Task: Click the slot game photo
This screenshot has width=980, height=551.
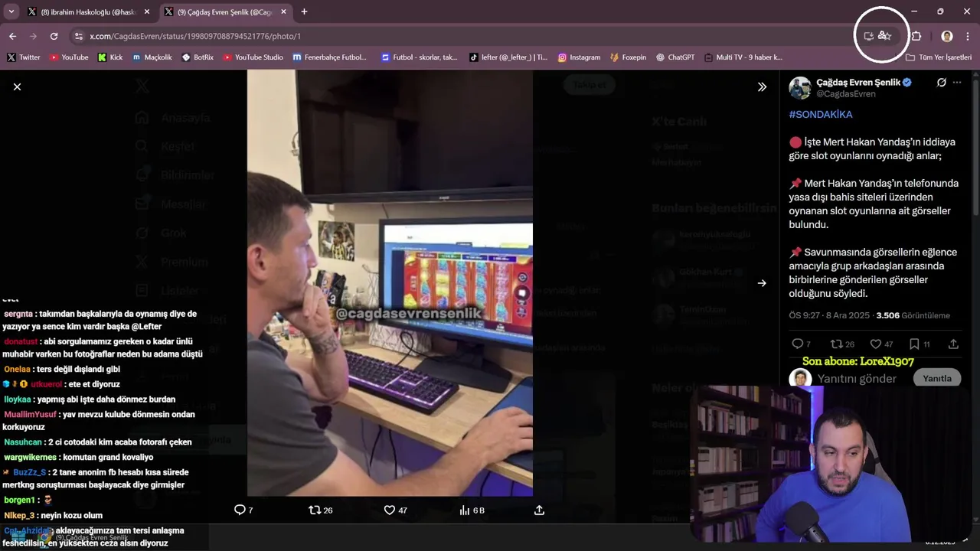Action: point(390,283)
